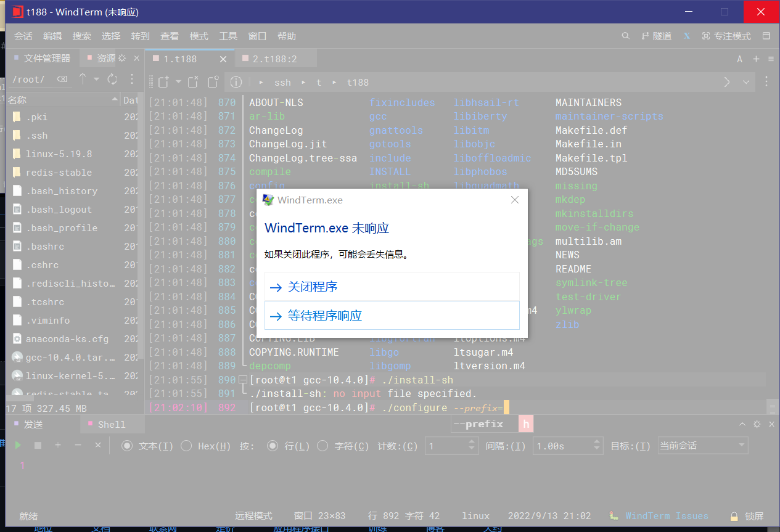The image size is (780, 532).
Task: Open the tab list hamburger menu
Action: click(x=771, y=59)
